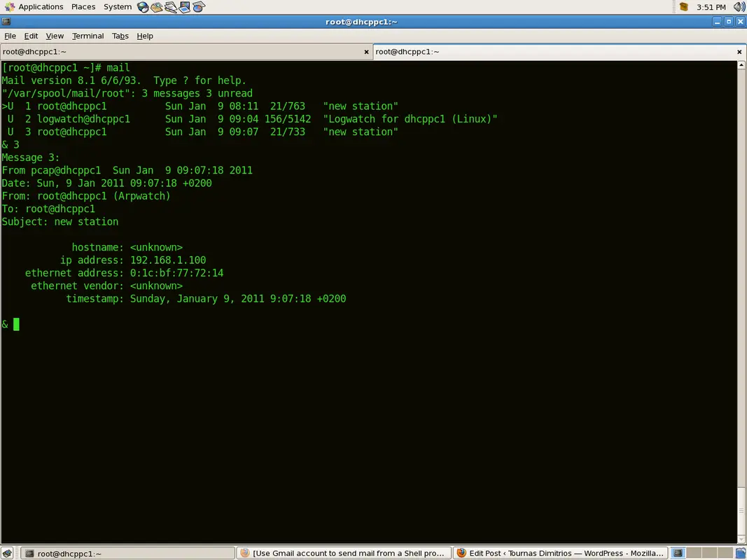Open the email launcher in the top panel
This screenshot has width=747, height=560.
(x=157, y=7)
